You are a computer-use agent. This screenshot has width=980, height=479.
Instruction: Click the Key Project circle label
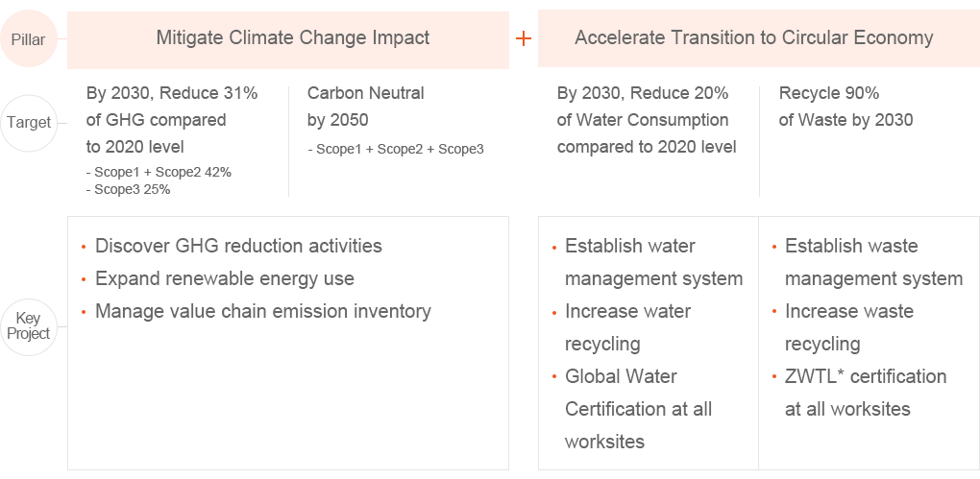[x=29, y=327]
